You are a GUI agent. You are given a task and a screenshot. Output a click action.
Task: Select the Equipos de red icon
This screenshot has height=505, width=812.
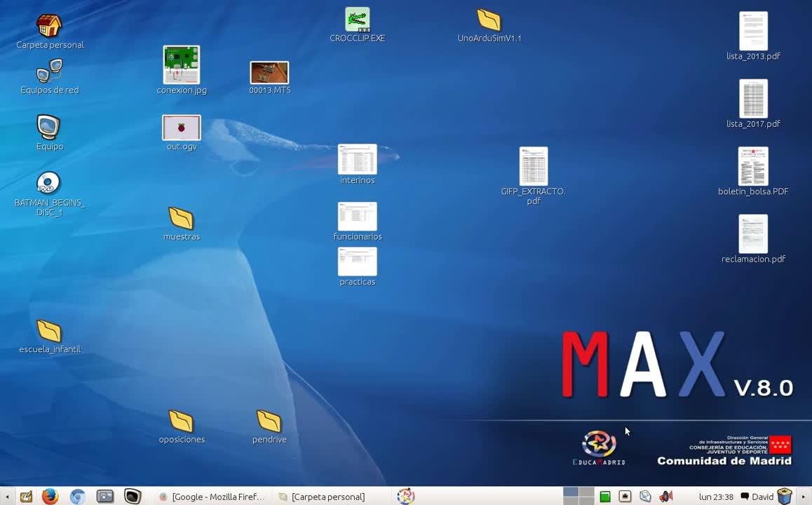tap(49, 71)
